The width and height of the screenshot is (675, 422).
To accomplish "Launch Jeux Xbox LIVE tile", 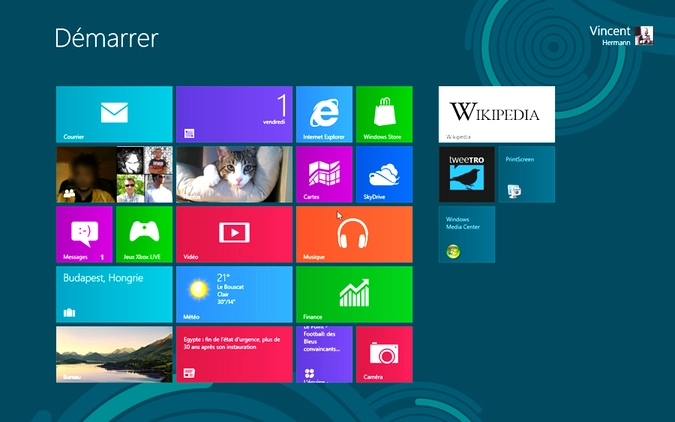I will coord(144,234).
